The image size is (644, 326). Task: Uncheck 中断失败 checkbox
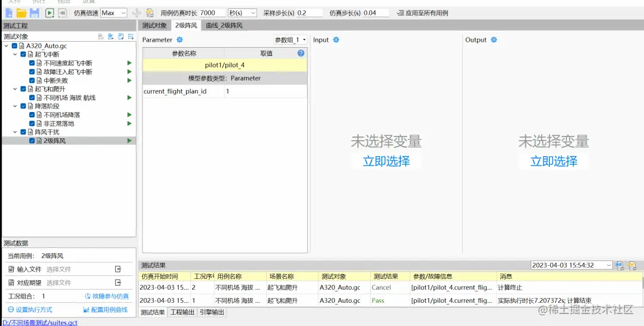coord(32,80)
